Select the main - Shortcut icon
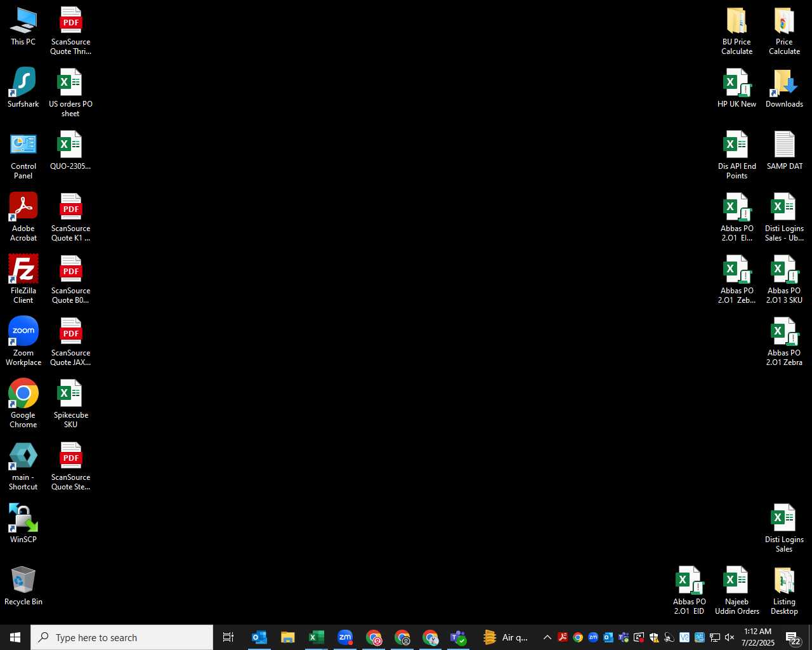 23,467
